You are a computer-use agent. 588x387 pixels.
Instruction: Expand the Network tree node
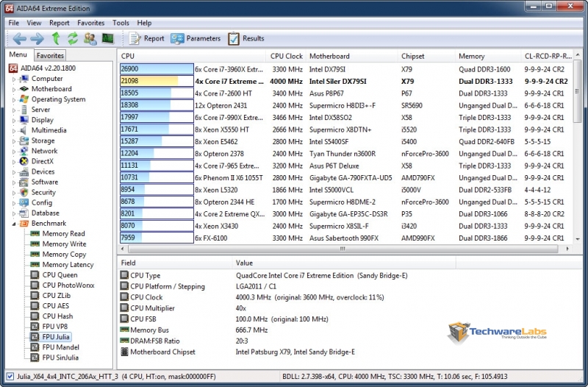(14, 152)
